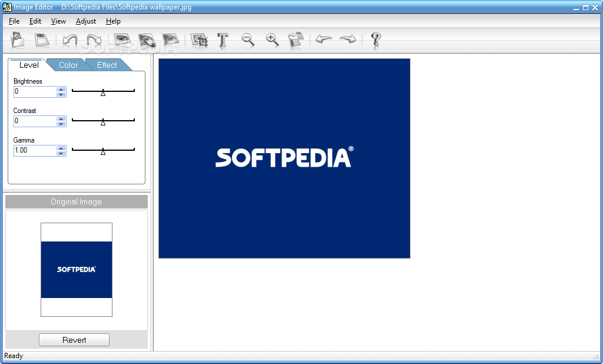Decrease Brightness with the down spinner arrow
The width and height of the screenshot is (603, 364).
point(61,94)
